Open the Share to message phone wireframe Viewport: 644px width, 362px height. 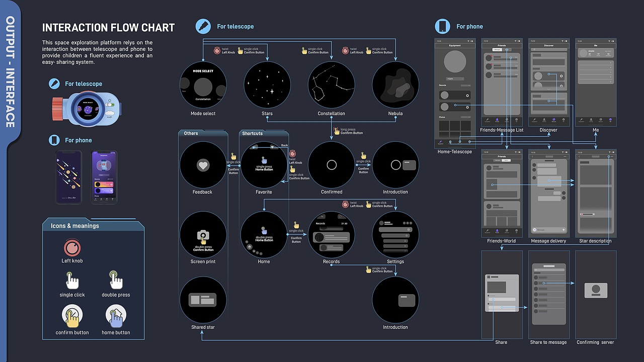(x=548, y=295)
